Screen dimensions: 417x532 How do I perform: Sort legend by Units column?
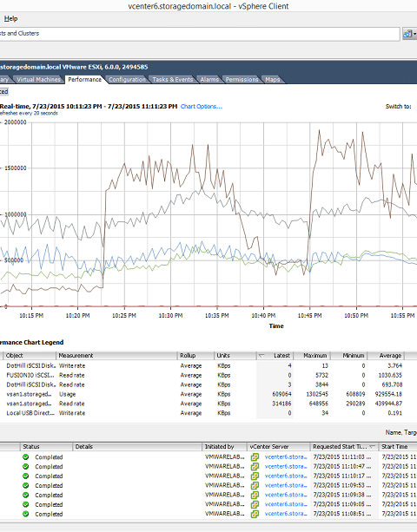235,356
